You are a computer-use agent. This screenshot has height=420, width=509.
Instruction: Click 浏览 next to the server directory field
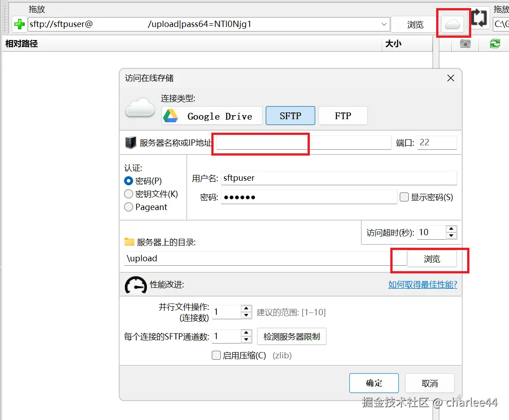pyautogui.click(x=432, y=259)
